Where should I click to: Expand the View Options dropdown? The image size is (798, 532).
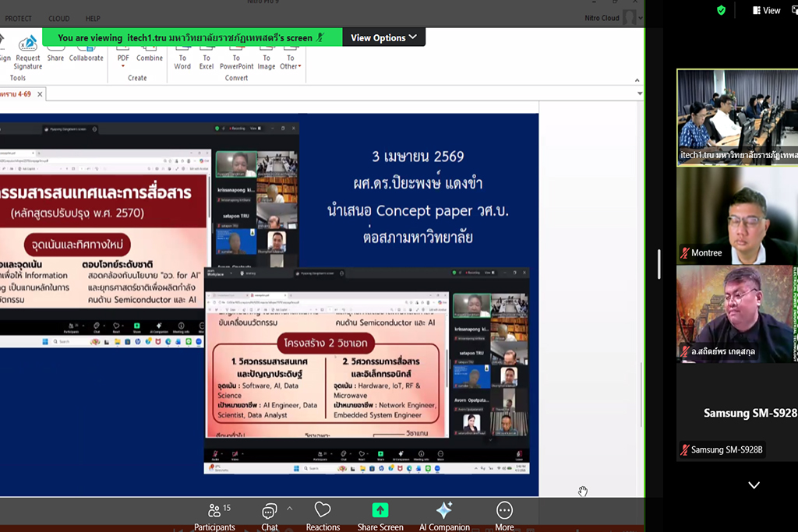click(x=383, y=37)
